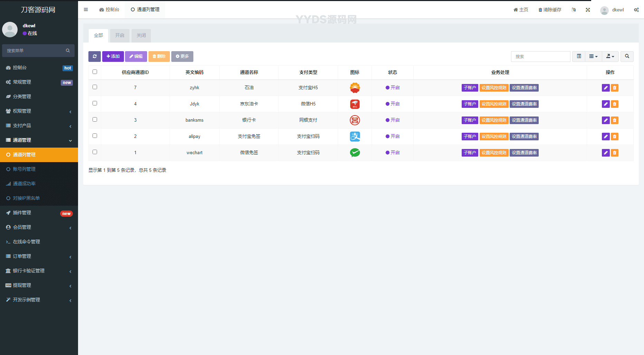Click the 石油 channel logo icon
This screenshot has height=355, width=644.
[x=355, y=88]
